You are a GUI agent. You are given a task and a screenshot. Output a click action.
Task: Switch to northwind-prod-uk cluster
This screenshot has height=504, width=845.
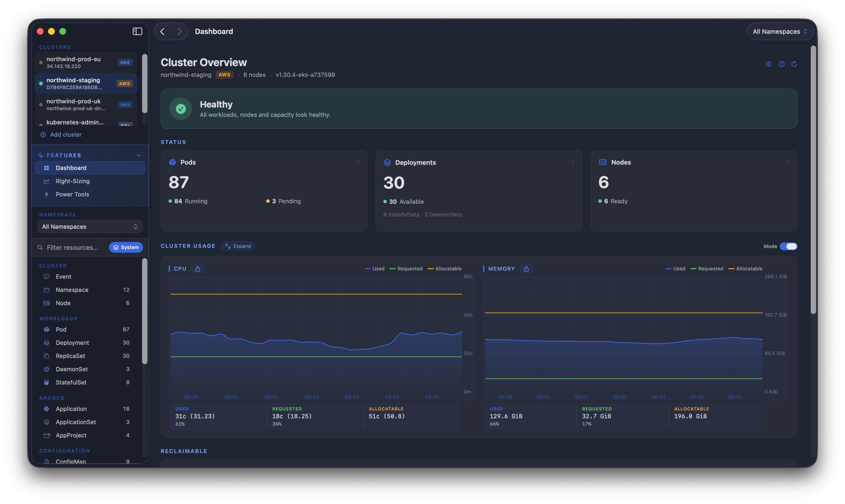(x=86, y=105)
